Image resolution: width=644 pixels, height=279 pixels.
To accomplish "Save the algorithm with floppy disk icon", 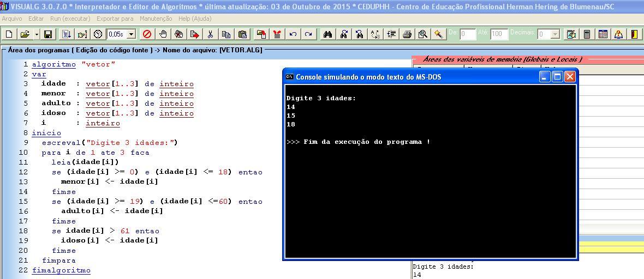I will pos(48,34).
